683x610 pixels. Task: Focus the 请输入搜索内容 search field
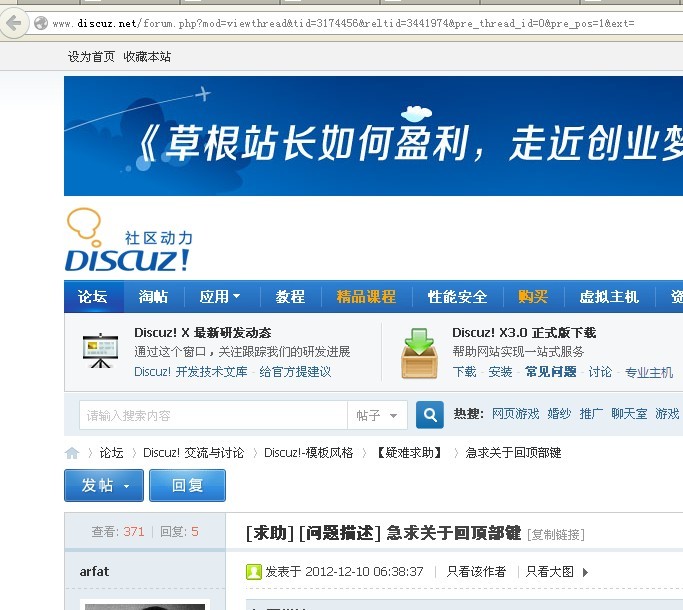tap(213, 415)
